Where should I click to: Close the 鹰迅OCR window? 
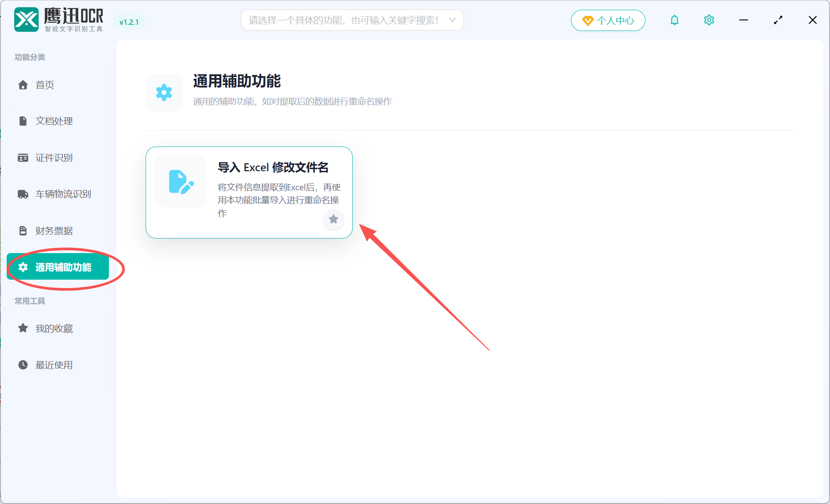(813, 20)
